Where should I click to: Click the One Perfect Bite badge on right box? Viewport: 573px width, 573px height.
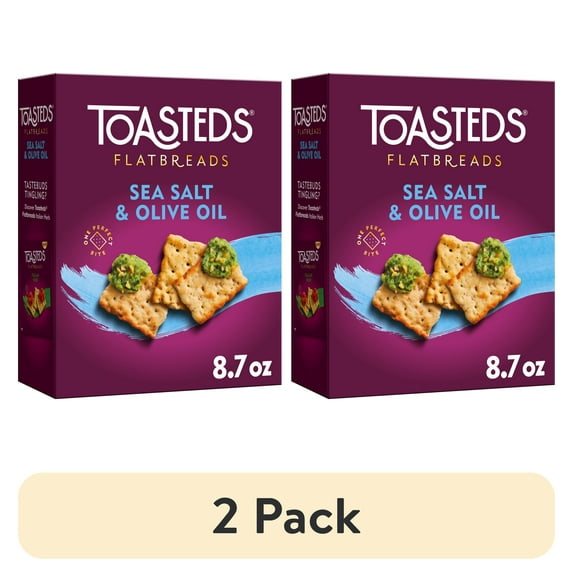371,240
